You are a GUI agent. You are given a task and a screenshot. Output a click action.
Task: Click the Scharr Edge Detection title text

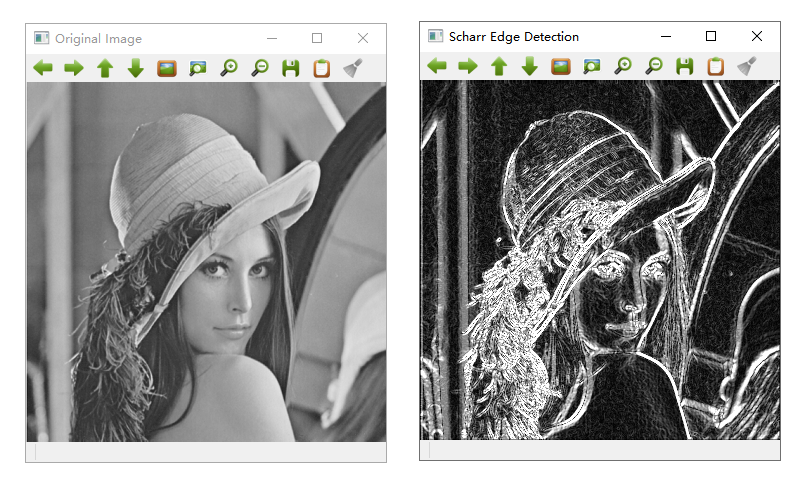[x=514, y=37]
